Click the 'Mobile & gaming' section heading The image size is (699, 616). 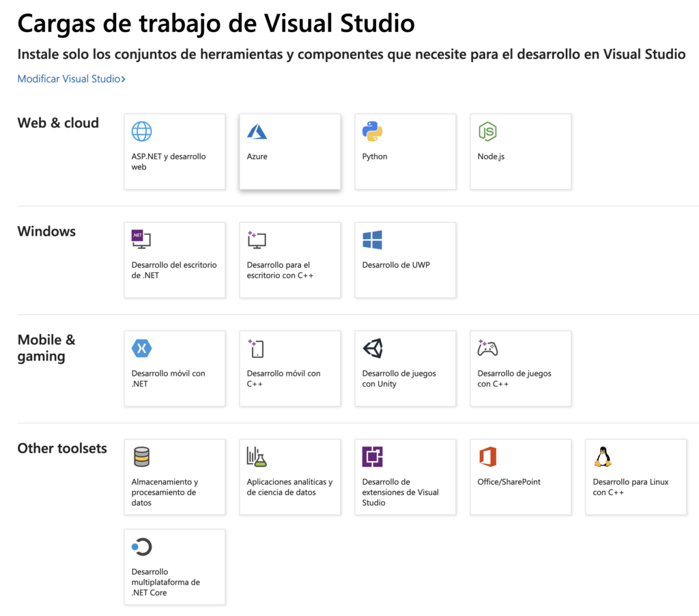point(46,348)
